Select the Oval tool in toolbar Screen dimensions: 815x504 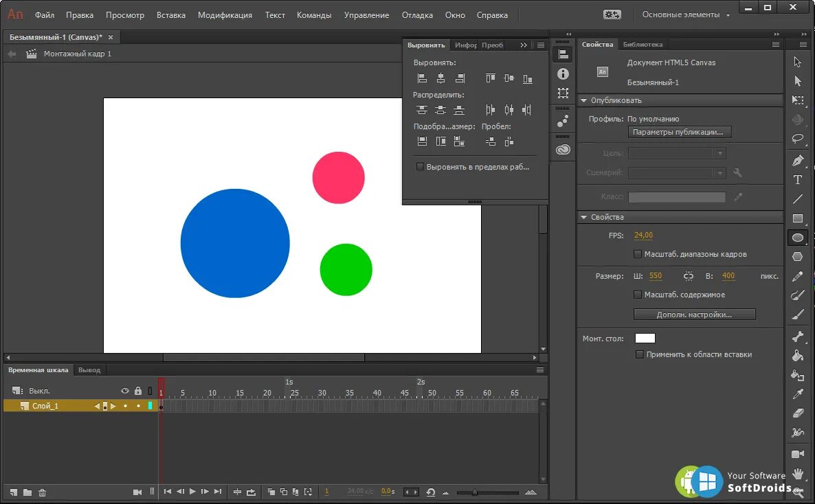[x=797, y=238]
